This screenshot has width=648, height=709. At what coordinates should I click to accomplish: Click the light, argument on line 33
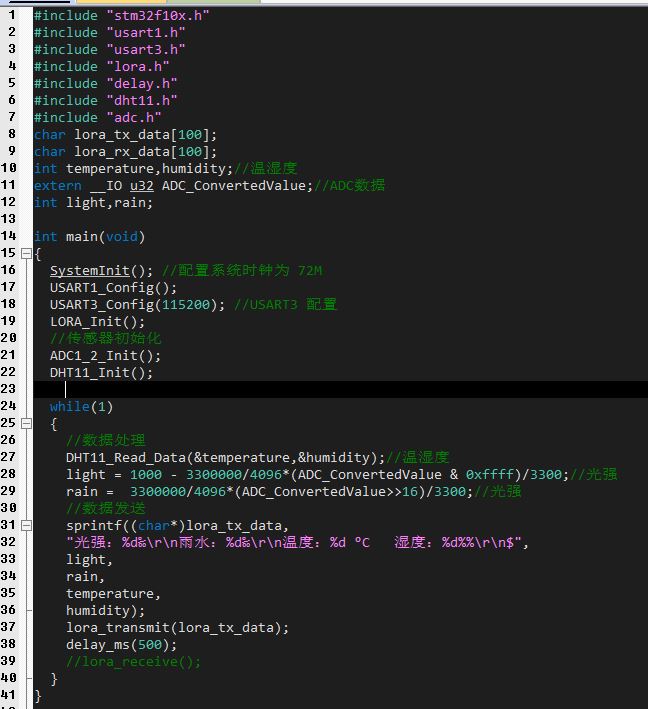pos(89,560)
